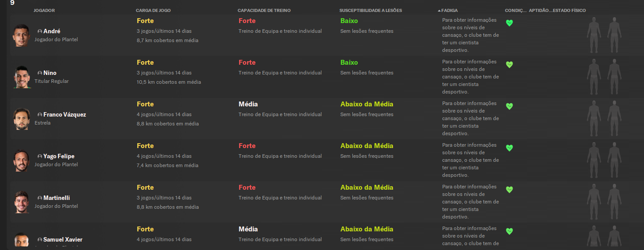
Task: Click person icon beside Nino's name
Action: point(40,73)
